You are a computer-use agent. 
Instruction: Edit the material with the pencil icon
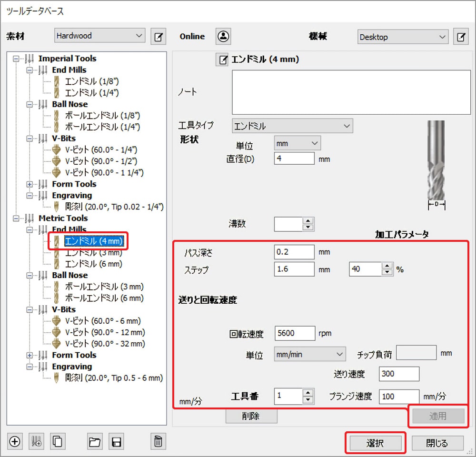(x=158, y=36)
